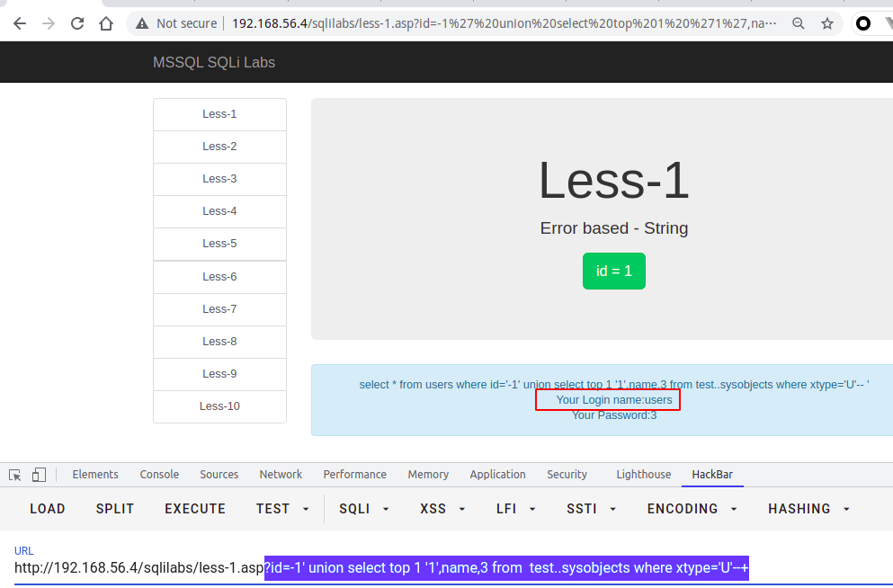Viewport: 893px width, 588px height.
Task: Switch to the Security DevTools tab
Action: (x=567, y=475)
